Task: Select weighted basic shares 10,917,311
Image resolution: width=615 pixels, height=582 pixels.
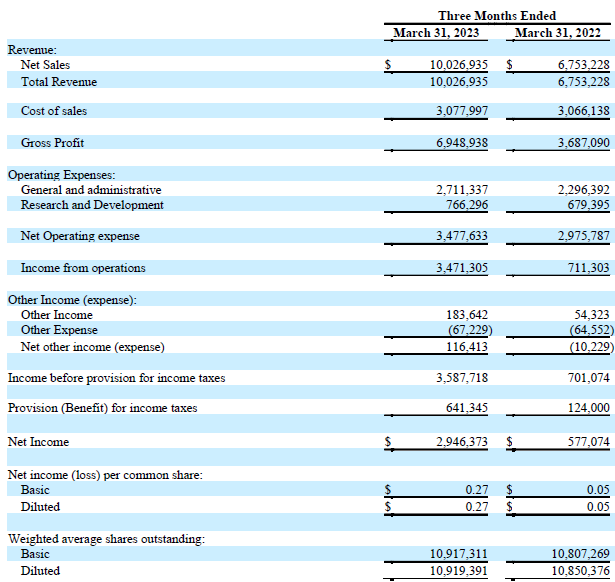Action: pos(459,554)
